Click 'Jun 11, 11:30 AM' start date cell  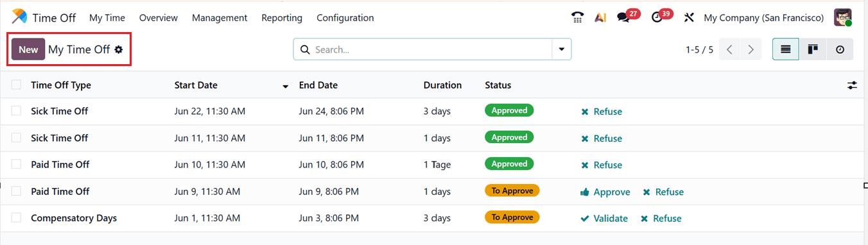pyautogui.click(x=210, y=138)
